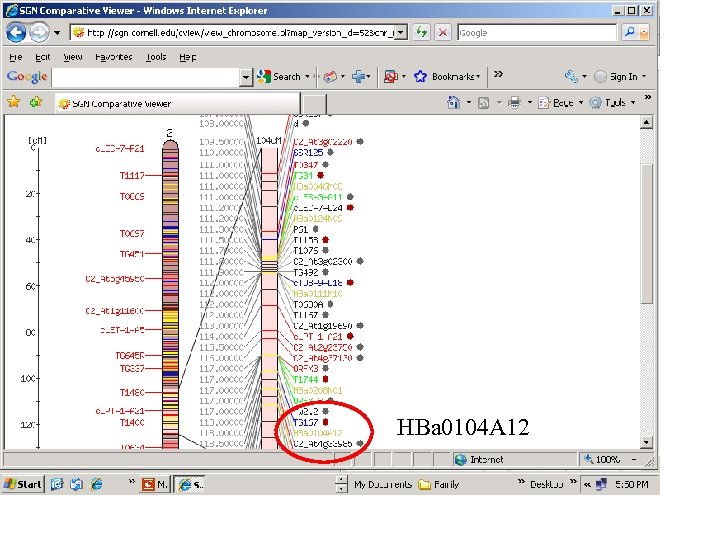
Task: Click the Print icon
Action: [514, 102]
